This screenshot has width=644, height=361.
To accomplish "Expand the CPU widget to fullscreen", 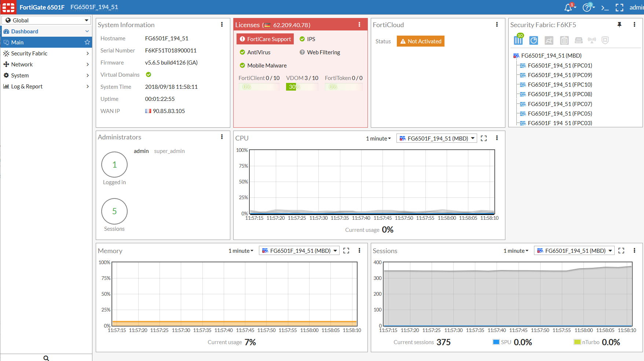I will coord(484,138).
